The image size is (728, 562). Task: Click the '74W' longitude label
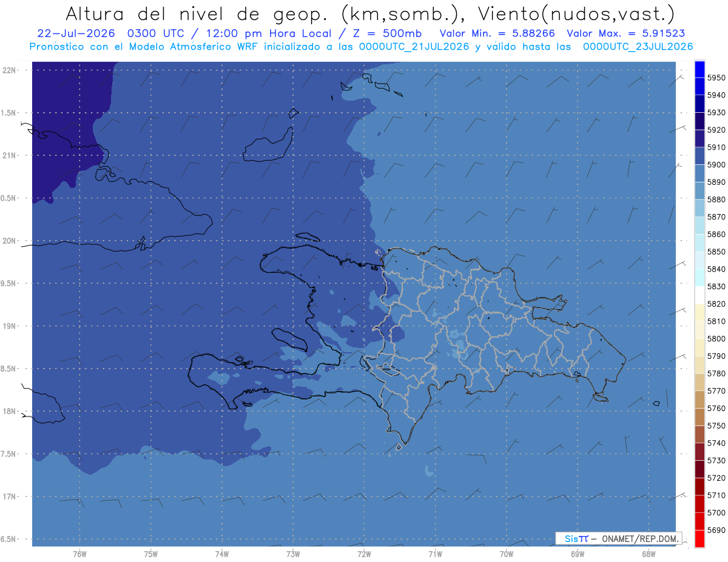point(221,554)
